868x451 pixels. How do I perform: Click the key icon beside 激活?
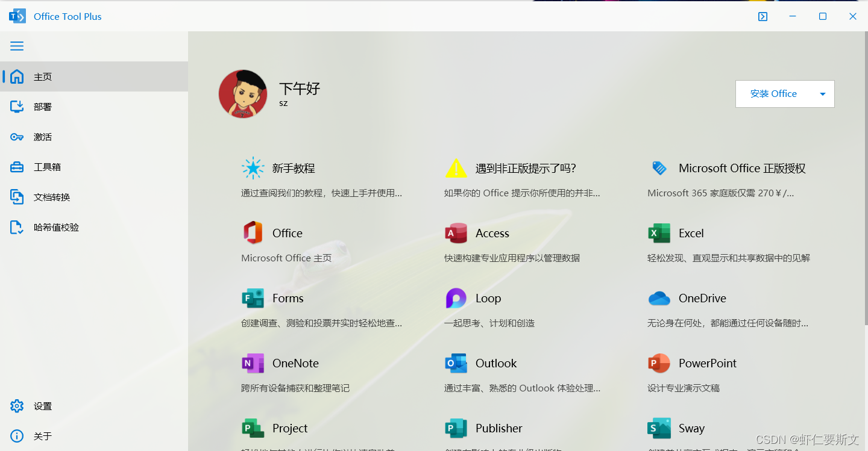(17, 137)
